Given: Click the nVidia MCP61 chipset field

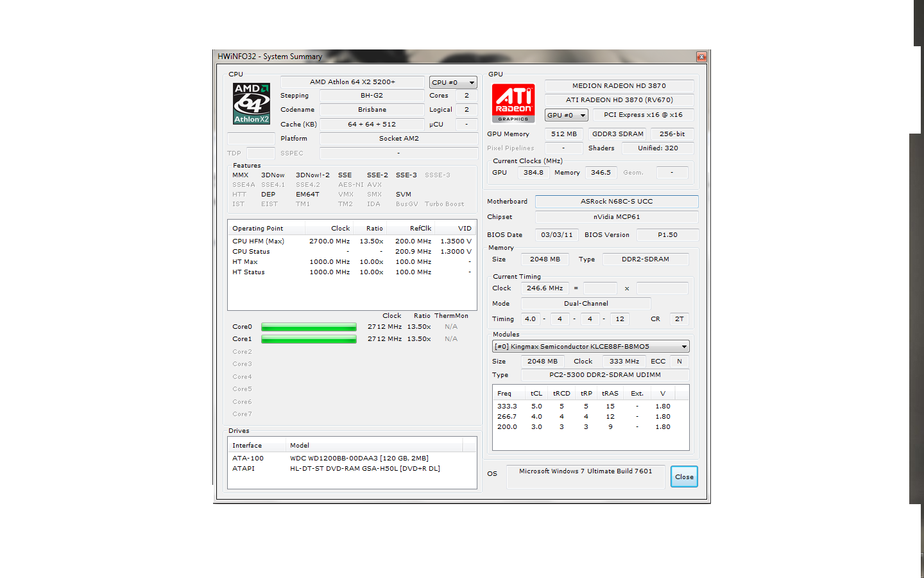Looking at the screenshot, I should (617, 217).
